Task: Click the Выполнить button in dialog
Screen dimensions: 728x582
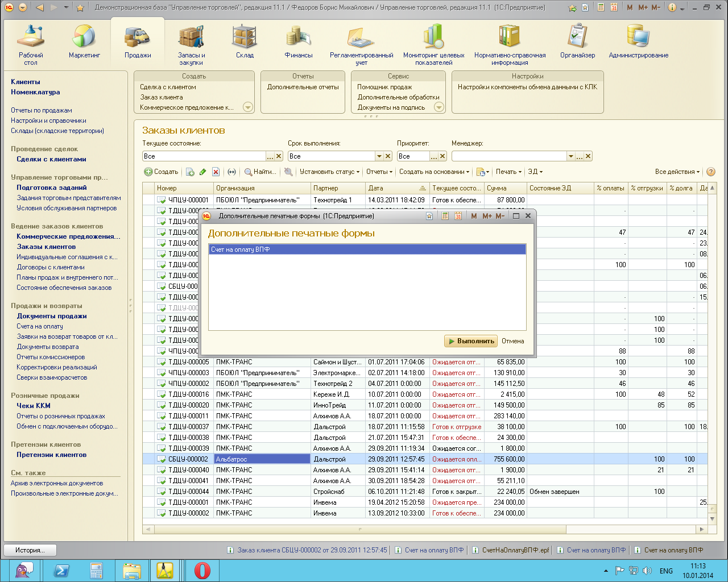Action: [x=471, y=341]
